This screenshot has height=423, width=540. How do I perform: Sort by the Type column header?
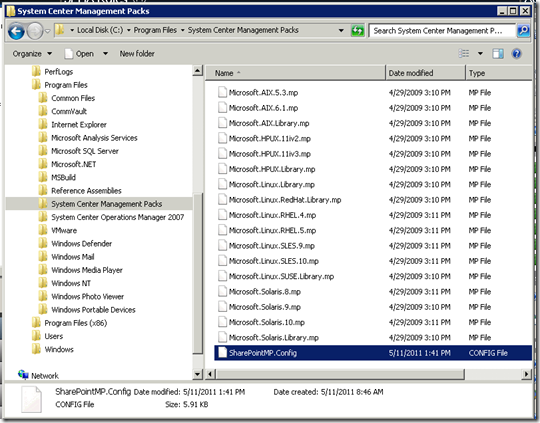coord(498,73)
